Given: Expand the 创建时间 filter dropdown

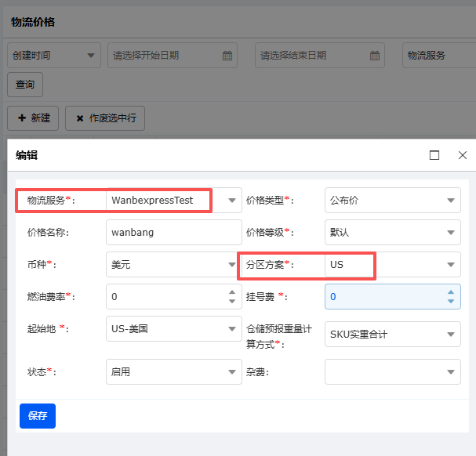Looking at the screenshot, I should click(x=90, y=56).
